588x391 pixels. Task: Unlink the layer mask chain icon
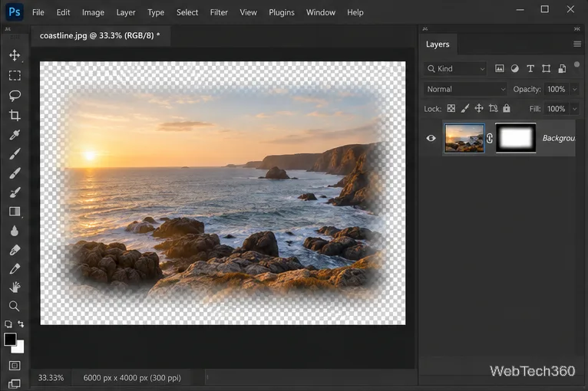(x=490, y=138)
